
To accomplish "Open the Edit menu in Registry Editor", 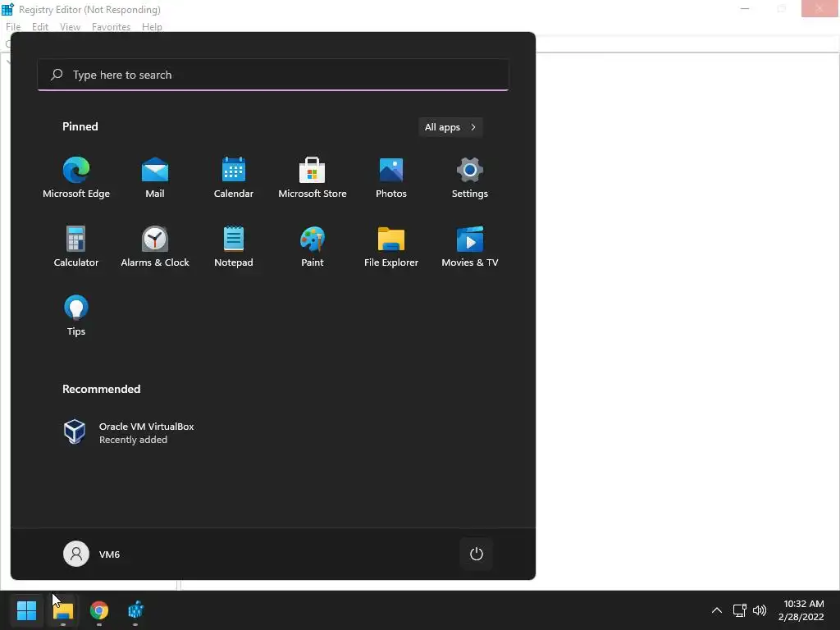I will 40,27.
